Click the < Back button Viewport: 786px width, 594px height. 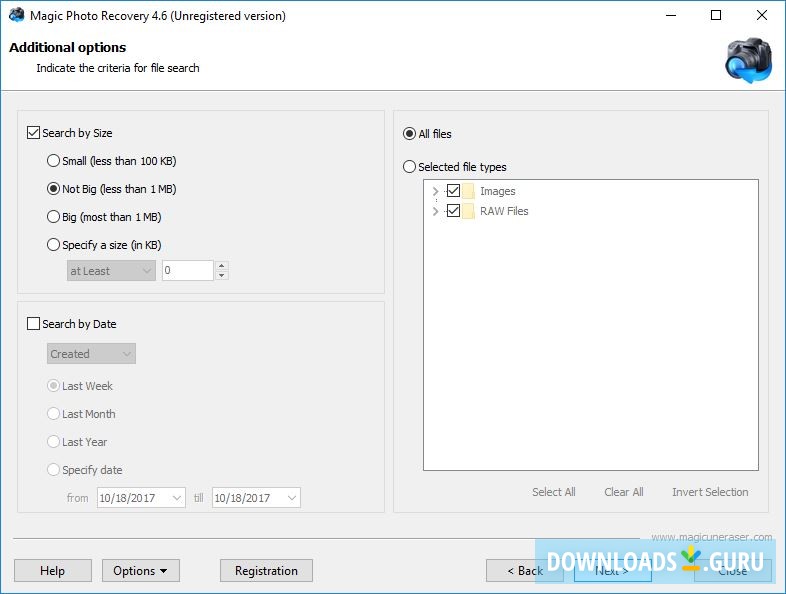(524, 571)
